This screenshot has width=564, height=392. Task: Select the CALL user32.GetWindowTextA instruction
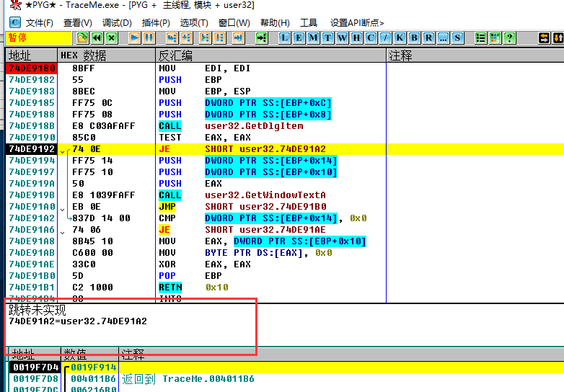(x=242, y=195)
